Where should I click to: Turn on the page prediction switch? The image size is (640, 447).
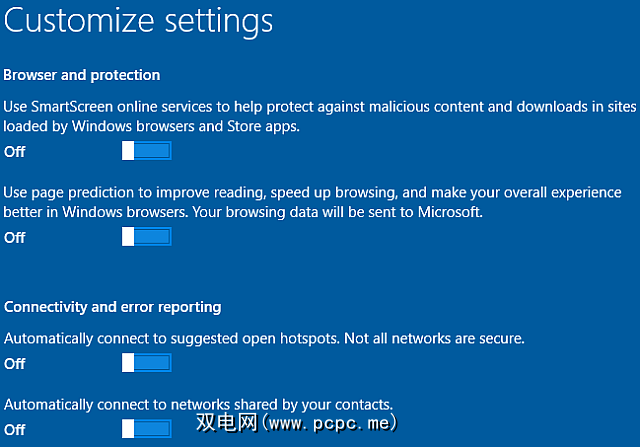pyautogui.click(x=146, y=237)
